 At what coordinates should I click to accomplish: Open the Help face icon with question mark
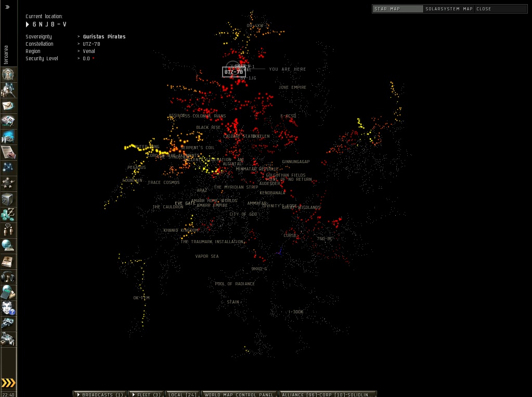pyautogui.click(x=8, y=308)
